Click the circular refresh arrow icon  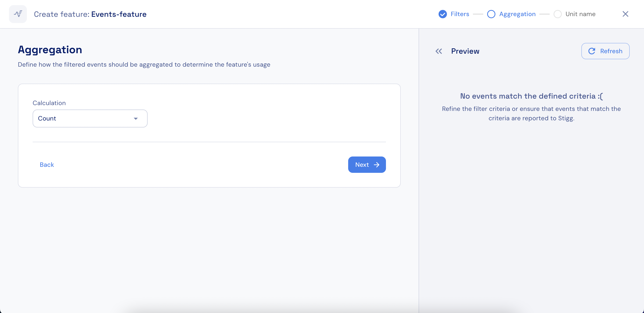[x=591, y=51]
